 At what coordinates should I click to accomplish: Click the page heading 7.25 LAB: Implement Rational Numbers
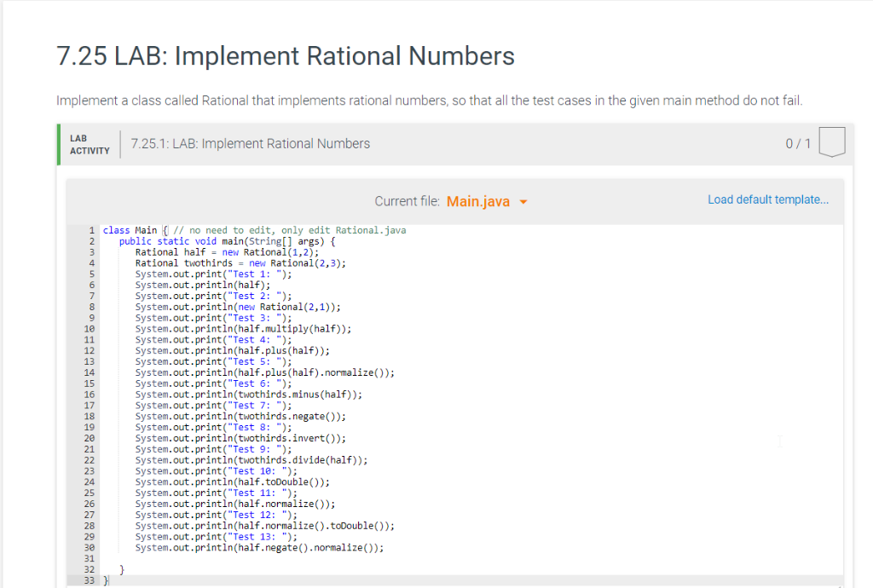(286, 56)
